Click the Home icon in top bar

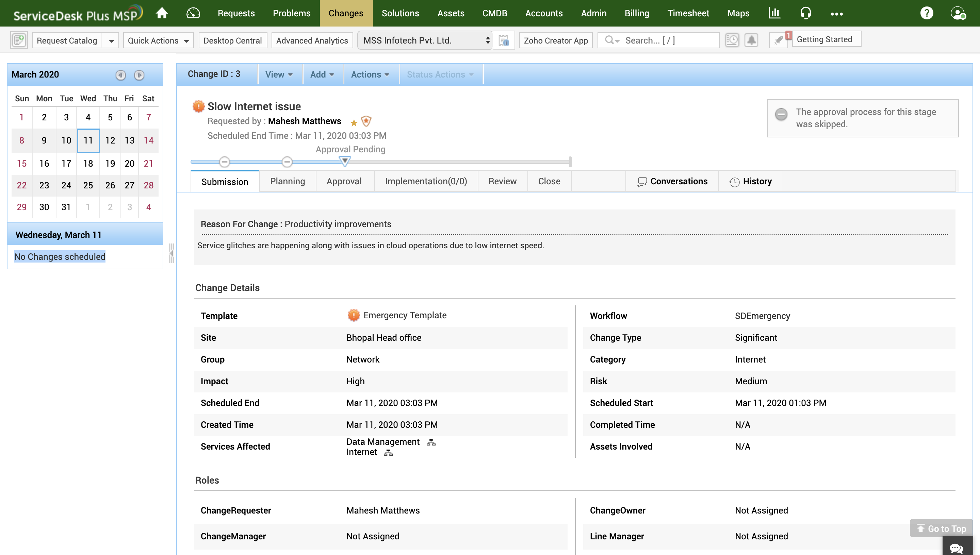tap(162, 13)
